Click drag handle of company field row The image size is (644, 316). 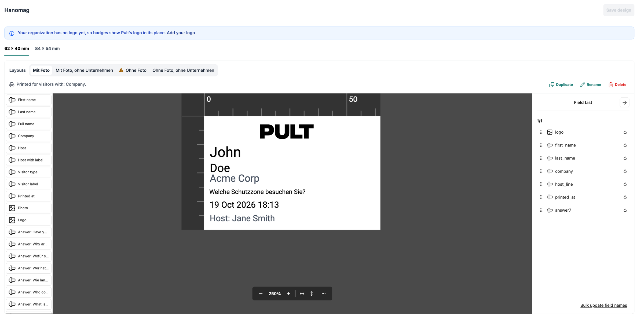pos(541,171)
